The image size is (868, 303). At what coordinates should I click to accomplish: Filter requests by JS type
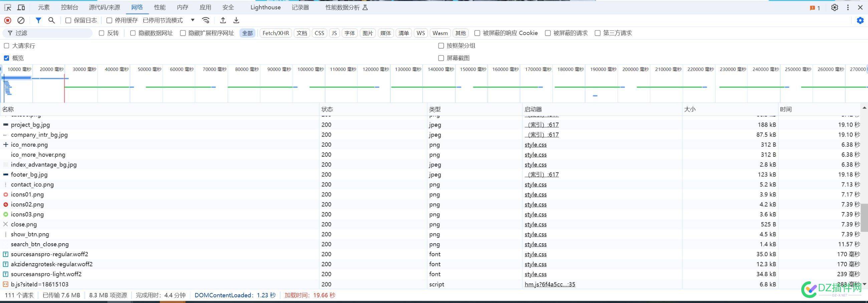(334, 33)
